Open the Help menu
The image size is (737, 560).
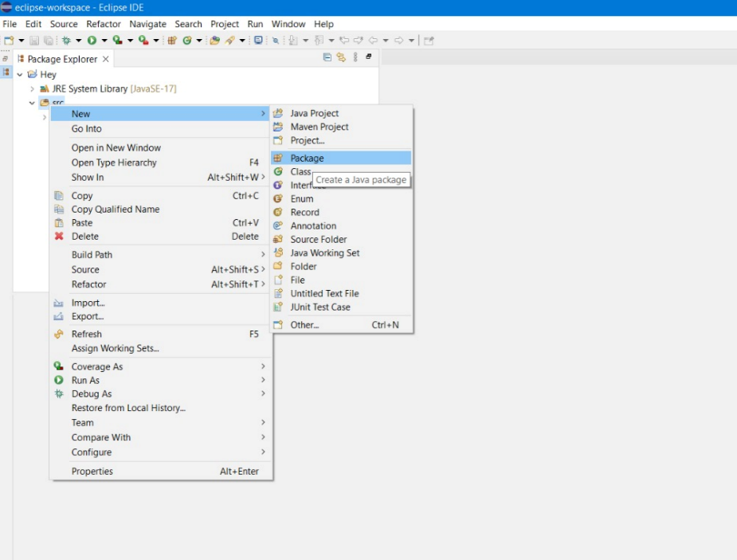coord(323,24)
